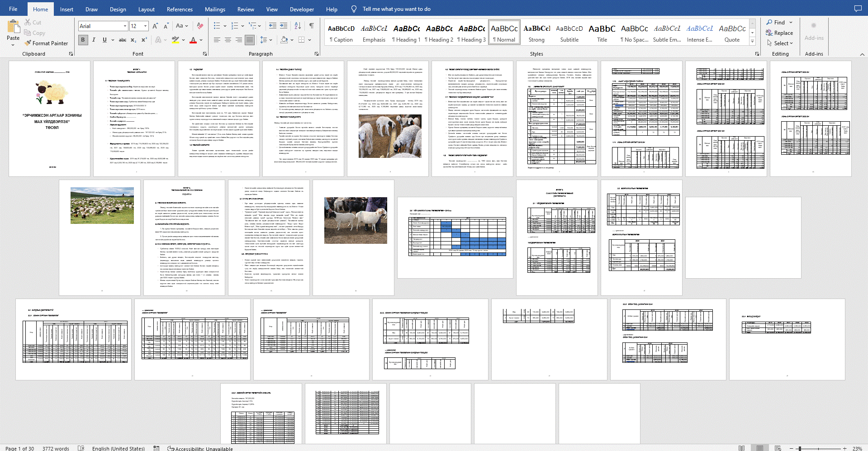Sort paragraphs with the A-Z icon
This screenshot has width=868, height=451.
[x=298, y=26]
